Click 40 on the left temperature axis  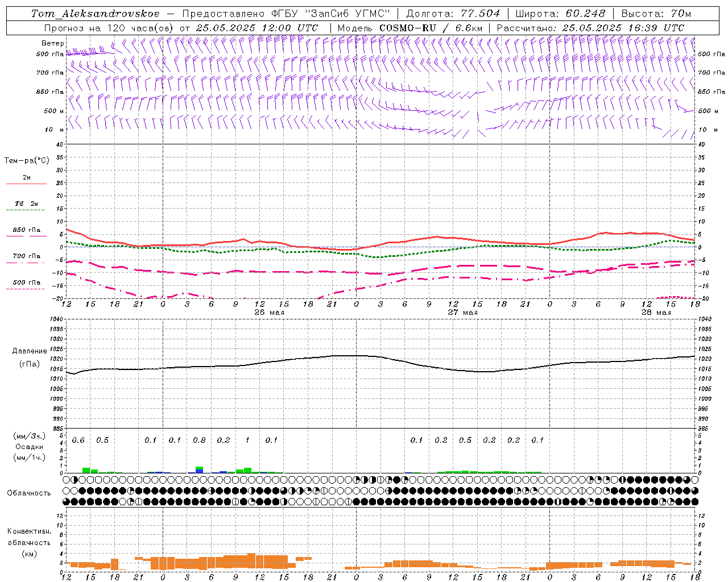(60, 144)
